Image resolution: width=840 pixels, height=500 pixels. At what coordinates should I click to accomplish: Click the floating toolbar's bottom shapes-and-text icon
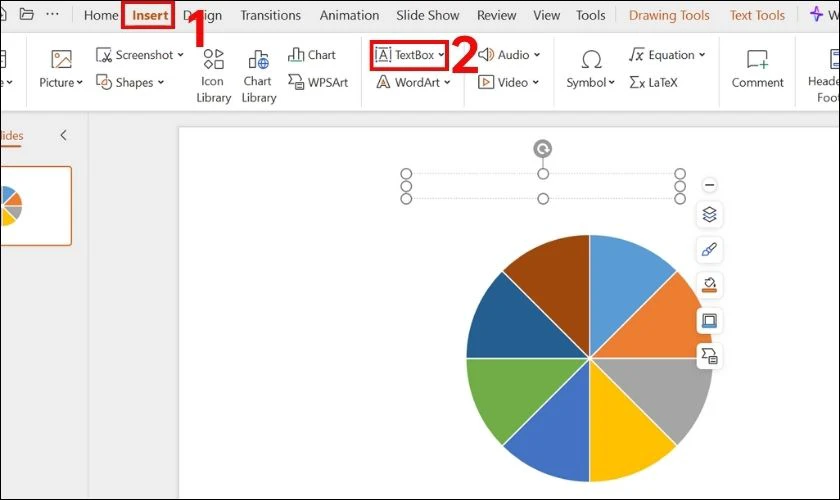(709, 356)
